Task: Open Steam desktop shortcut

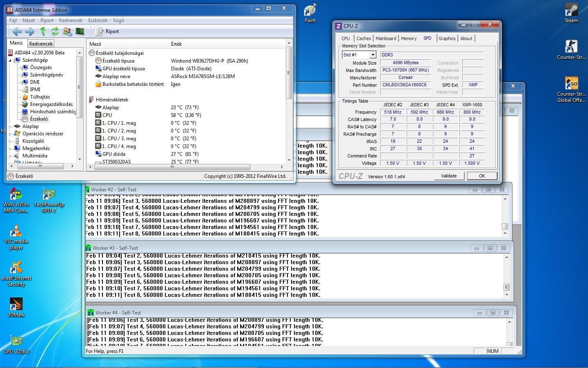Action: [x=571, y=13]
